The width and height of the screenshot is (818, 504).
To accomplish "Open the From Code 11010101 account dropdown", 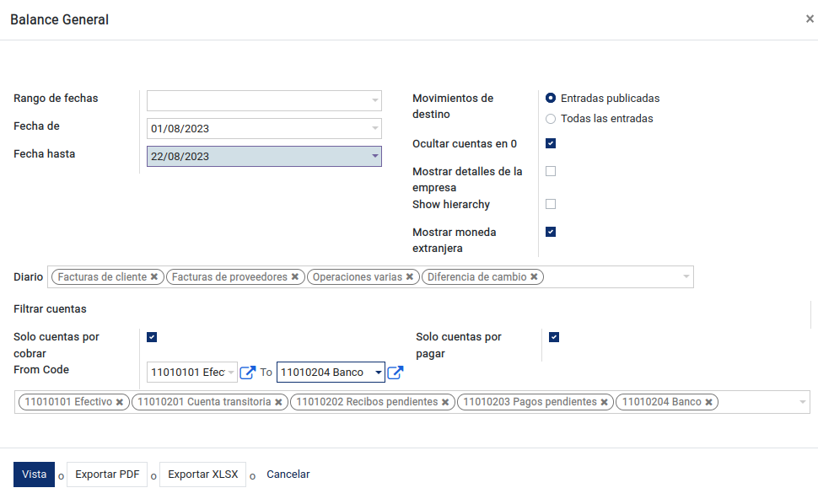I will tap(192, 373).
